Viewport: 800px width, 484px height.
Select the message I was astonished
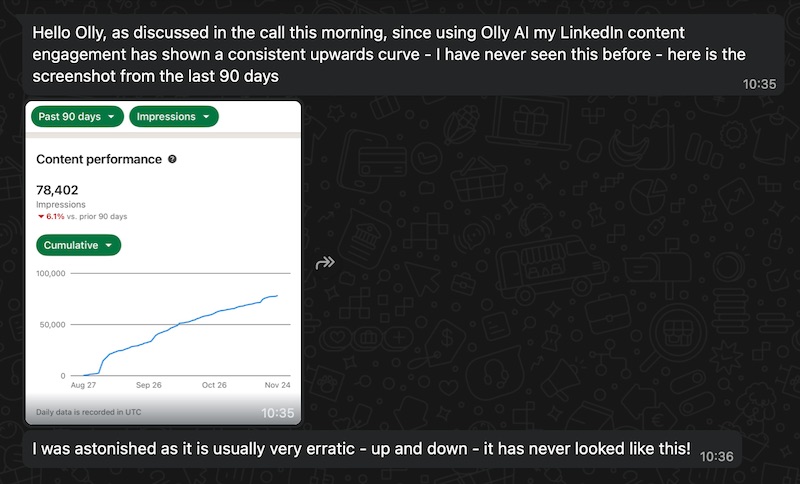pyautogui.click(x=382, y=449)
